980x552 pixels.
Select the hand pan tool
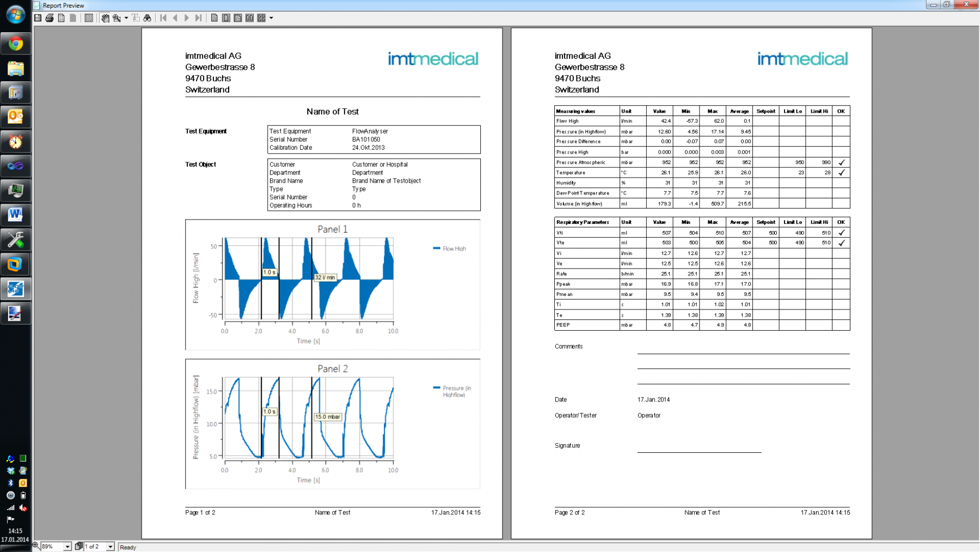pos(105,18)
